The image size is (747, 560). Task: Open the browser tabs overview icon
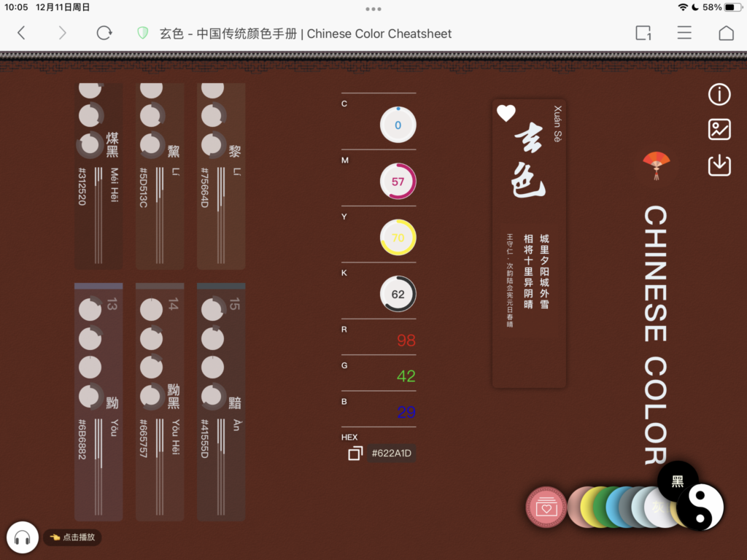643,33
